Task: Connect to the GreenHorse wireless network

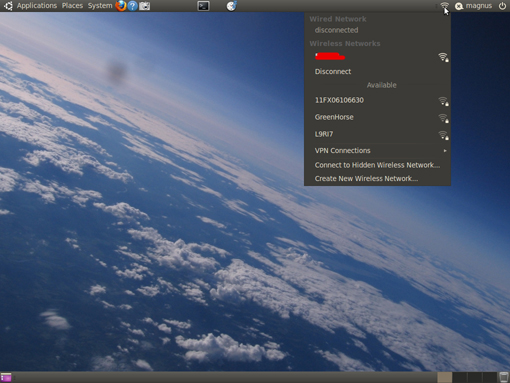Action: pos(377,117)
